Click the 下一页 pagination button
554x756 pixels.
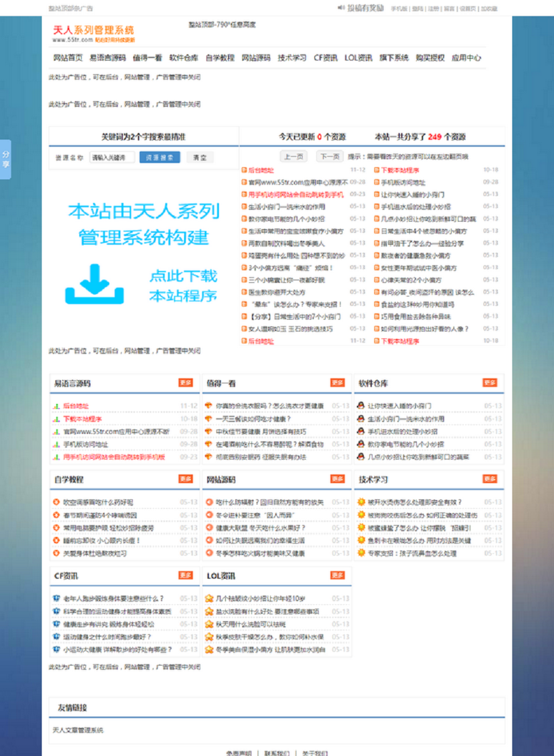329,157
